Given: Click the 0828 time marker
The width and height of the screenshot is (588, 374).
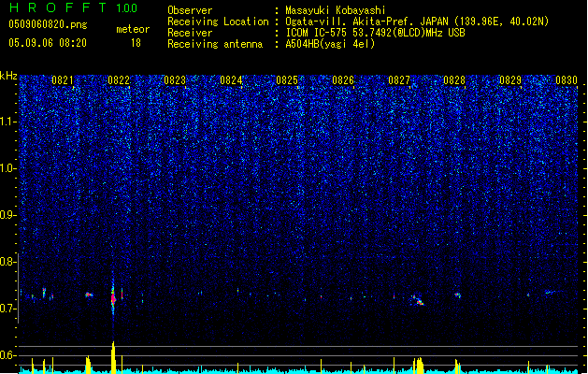Looking at the screenshot, I should click(x=454, y=80).
